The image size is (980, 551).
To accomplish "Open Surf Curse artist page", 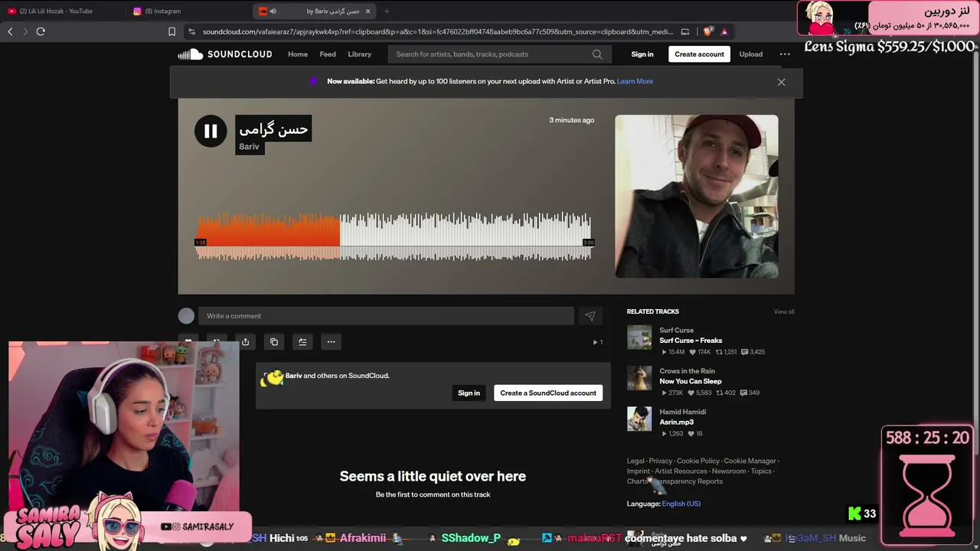I will [677, 331].
